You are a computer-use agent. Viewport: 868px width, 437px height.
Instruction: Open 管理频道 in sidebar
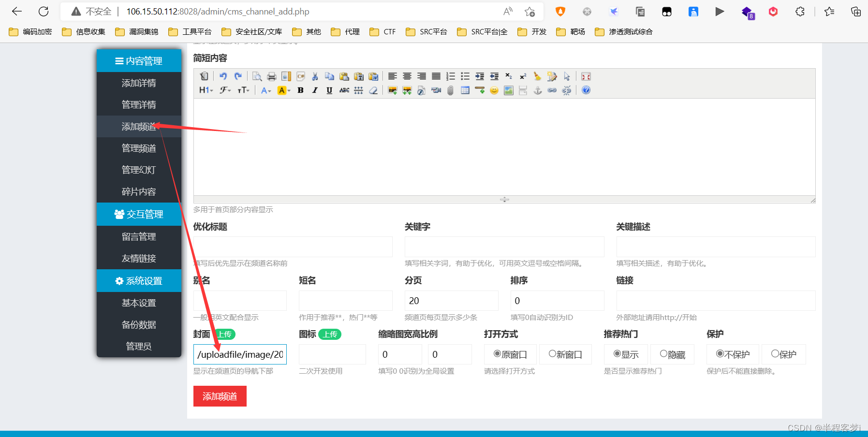[x=139, y=148]
